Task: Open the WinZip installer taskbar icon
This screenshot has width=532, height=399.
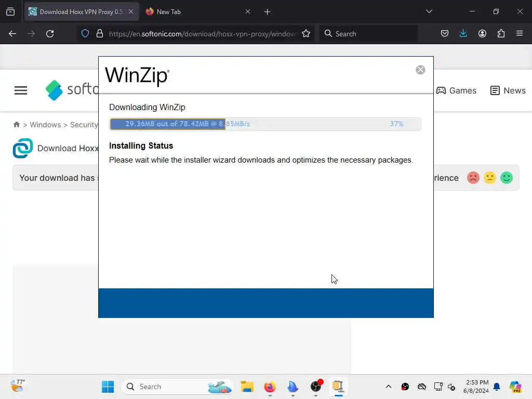Action: pyautogui.click(x=338, y=387)
